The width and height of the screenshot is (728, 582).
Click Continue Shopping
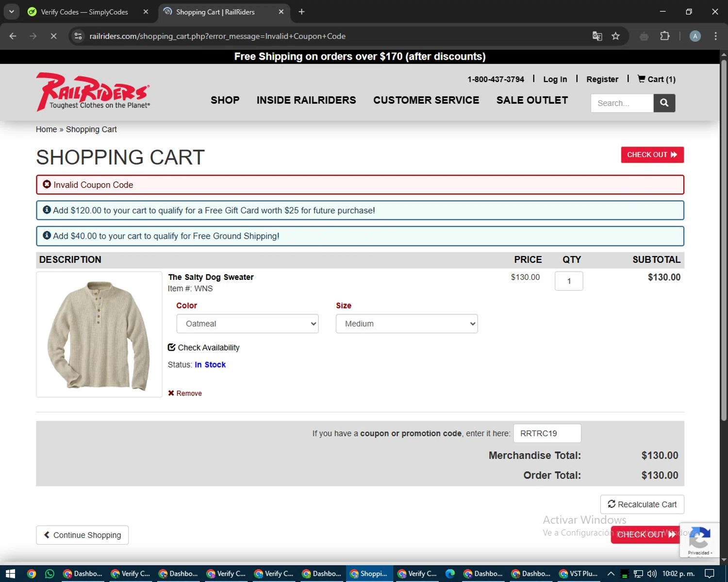83,535
